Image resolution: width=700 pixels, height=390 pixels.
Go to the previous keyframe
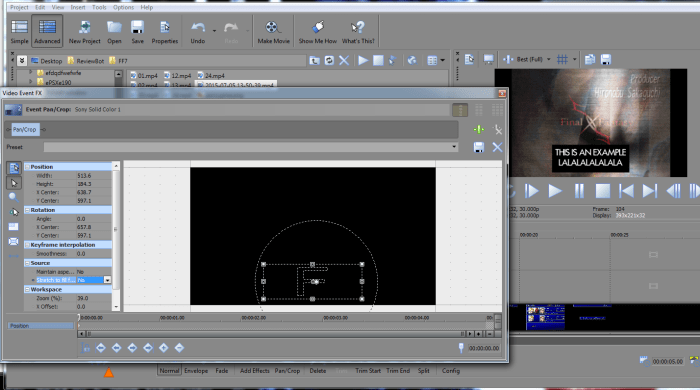pos(117,348)
